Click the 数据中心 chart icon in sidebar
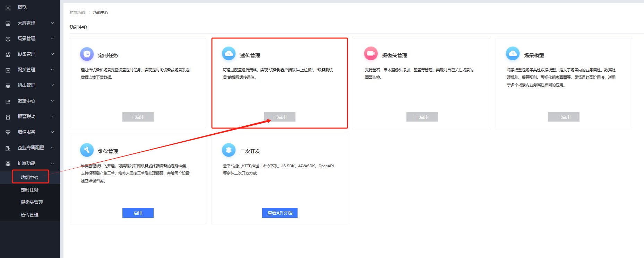Screen dimensions: 644x258 click(x=8, y=101)
